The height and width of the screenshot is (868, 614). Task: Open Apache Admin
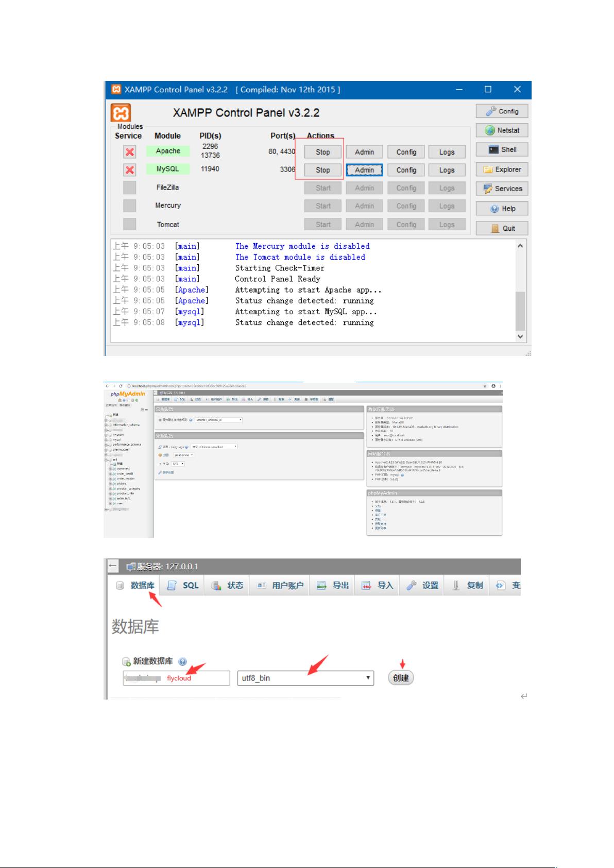coord(364,152)
